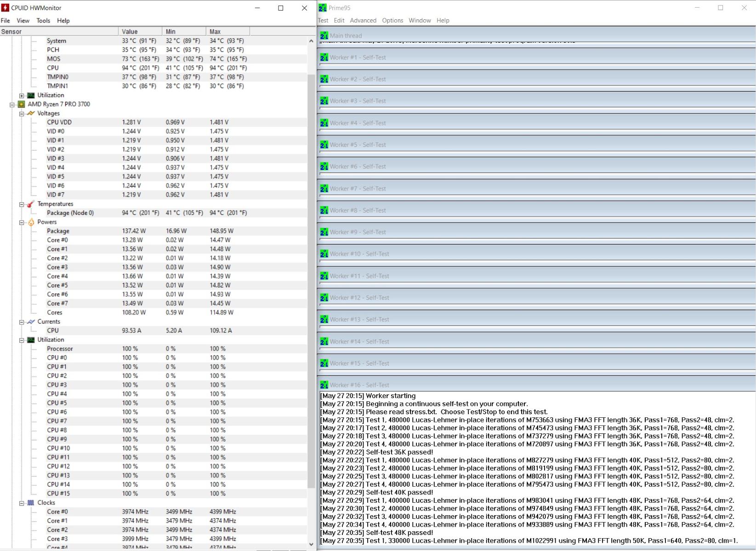
Task: Click the Worker #8 Self-Test window icon
Action: [324, 210]
